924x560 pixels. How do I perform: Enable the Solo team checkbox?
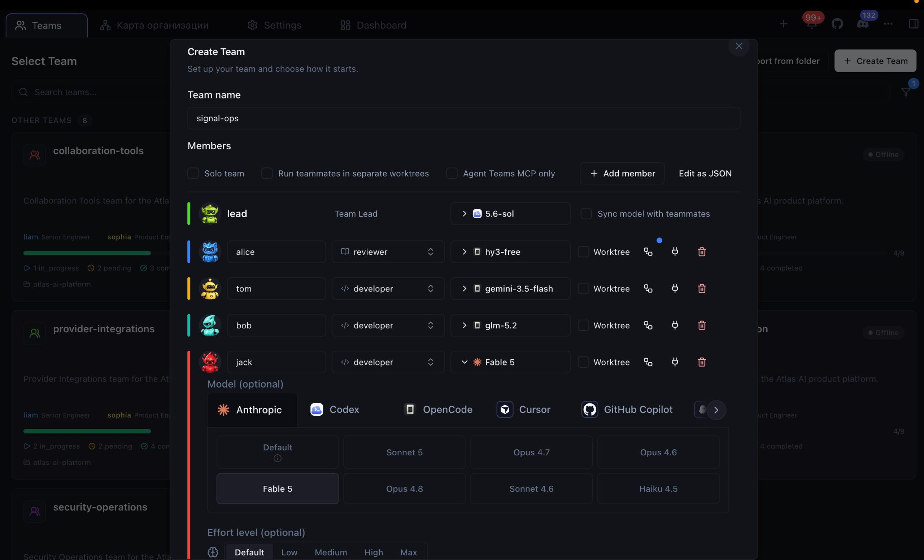point(193,173)
